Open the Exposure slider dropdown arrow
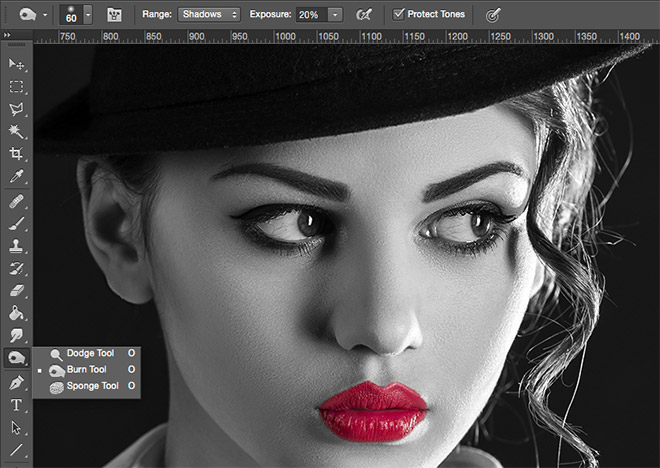660x468 pixels. coord(334,14)
